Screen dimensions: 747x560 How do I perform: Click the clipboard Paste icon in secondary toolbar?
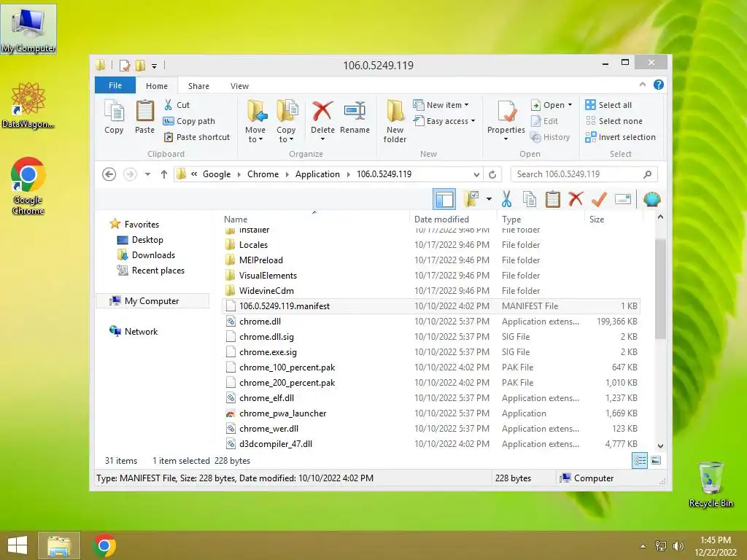click(553, 199)
